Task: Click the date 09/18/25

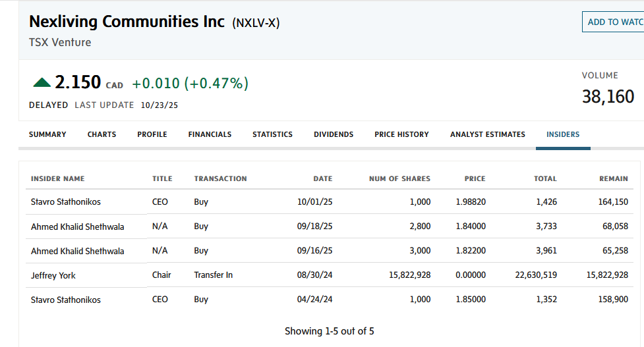Action: [x=315, y=226]
